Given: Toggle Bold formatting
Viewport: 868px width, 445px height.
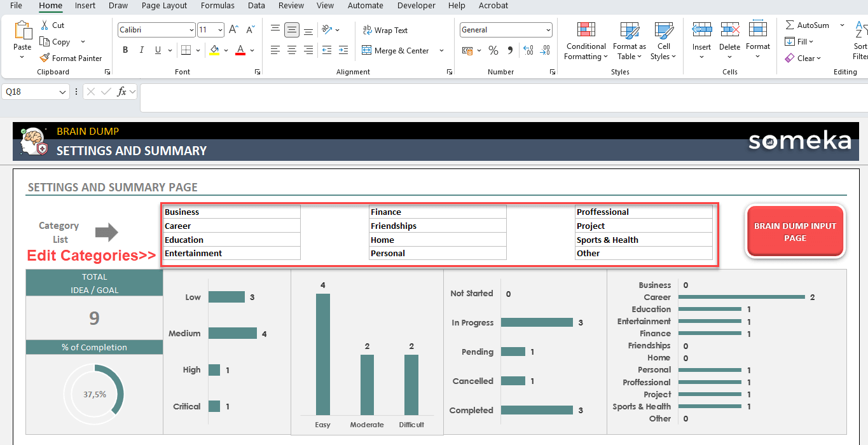Looking at the screenshot, I should pos(125,50).
